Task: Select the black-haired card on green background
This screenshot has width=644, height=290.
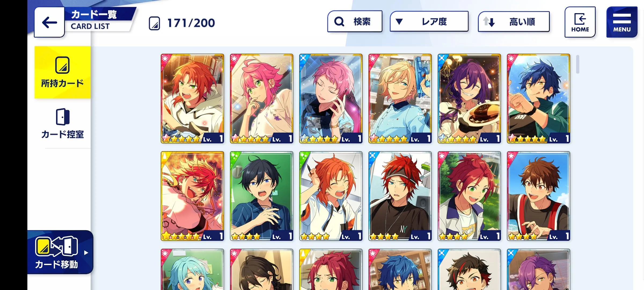Action: pos(261,196)
